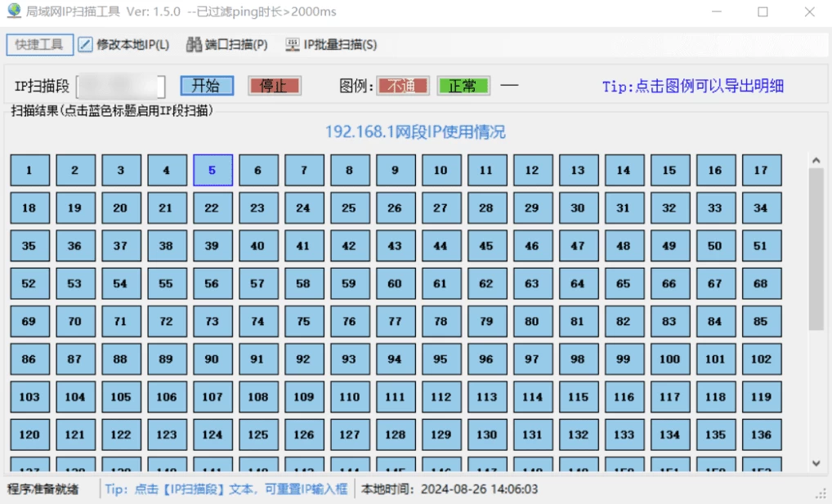Viewport: 832px width, 504px height.
Task: Select IP cell number 68
Action: click(761, 284)
